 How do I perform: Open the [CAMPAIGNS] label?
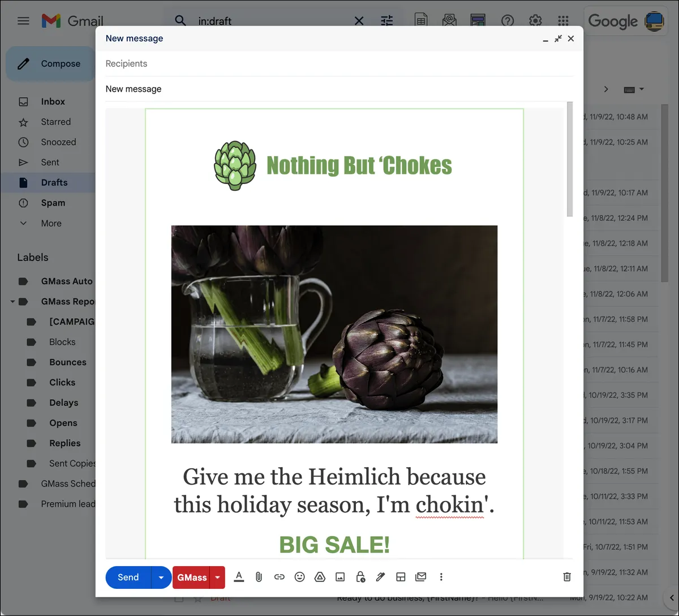(x=71, y=322)
